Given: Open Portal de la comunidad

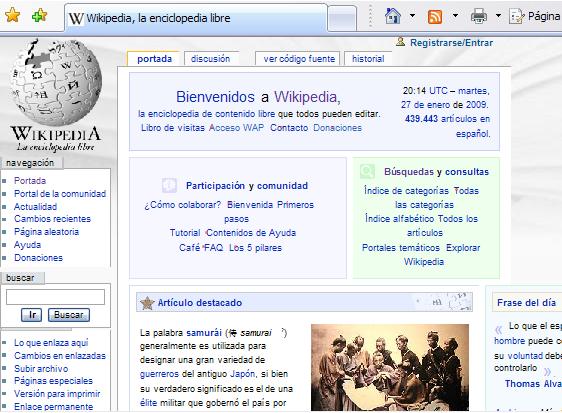Looking at the screenshot, I should 60,194.
